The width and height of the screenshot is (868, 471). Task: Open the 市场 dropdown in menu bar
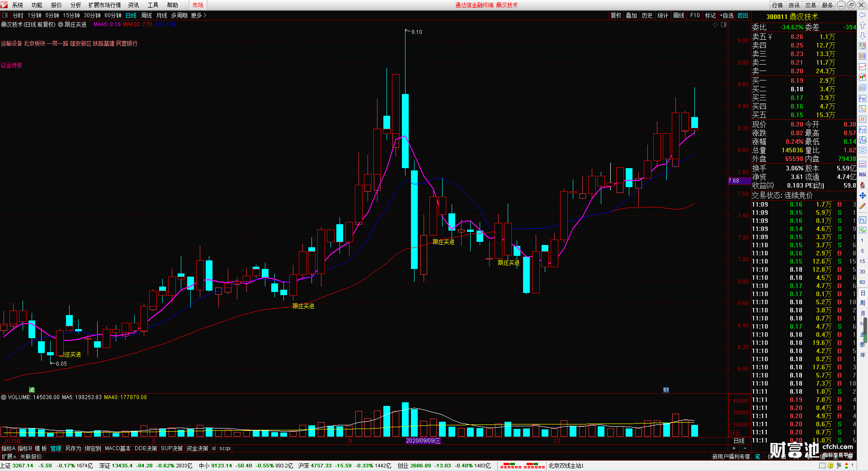click(x=198, y=5)
